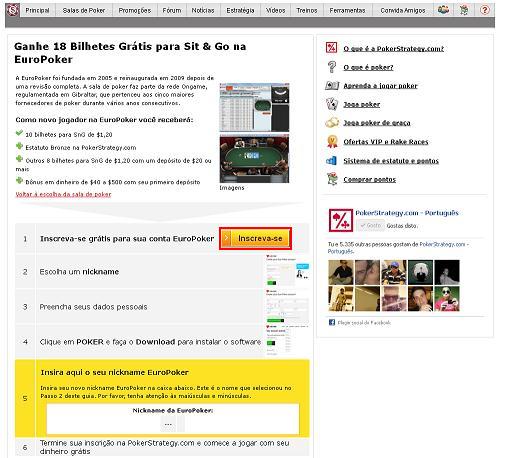The height and width of the screenshot is (458, 506).
Task: Click the community people icon in navbar
Action: (443, 10)
